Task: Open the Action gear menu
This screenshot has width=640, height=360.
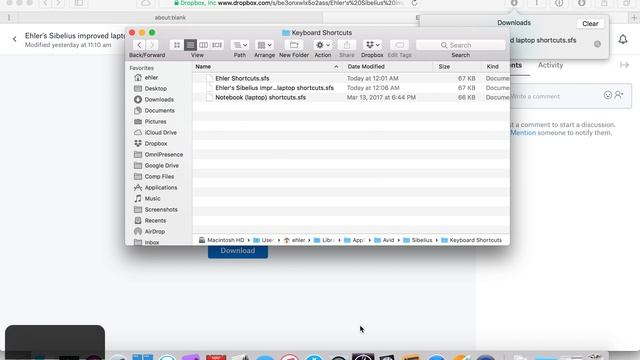Action: pos(323,45)
